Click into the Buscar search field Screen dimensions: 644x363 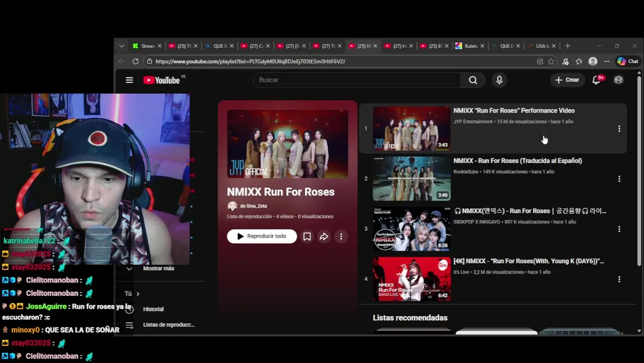click(357, 80)
